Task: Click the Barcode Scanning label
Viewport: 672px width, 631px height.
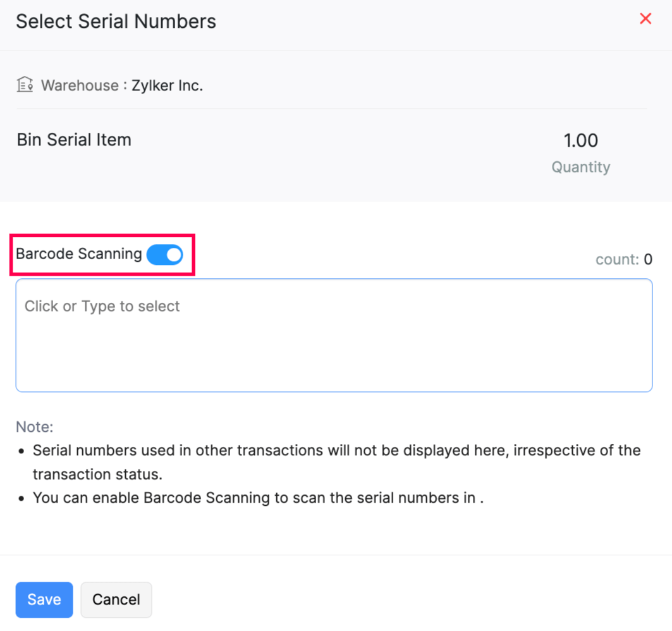Action: pos(79,254)
